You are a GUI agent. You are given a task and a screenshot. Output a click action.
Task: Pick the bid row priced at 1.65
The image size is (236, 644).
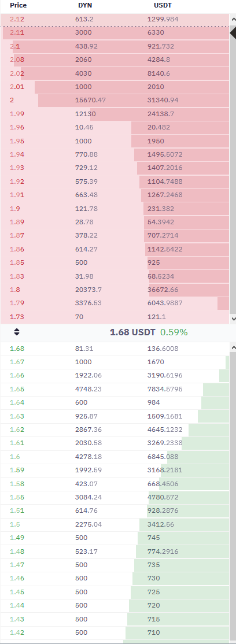[115, 389]
